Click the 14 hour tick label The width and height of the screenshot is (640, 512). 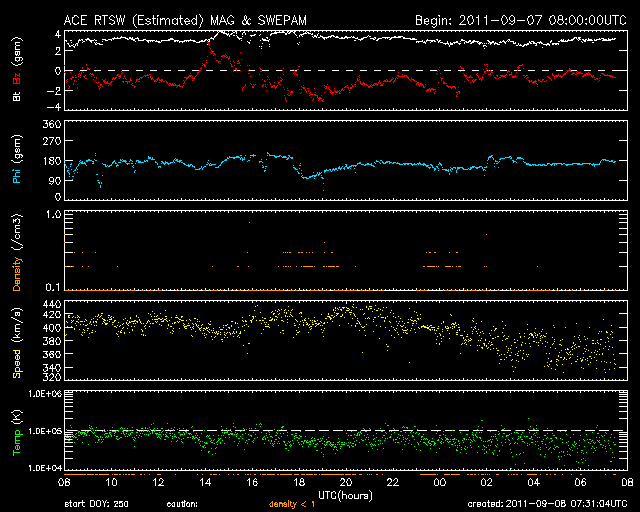205,482
